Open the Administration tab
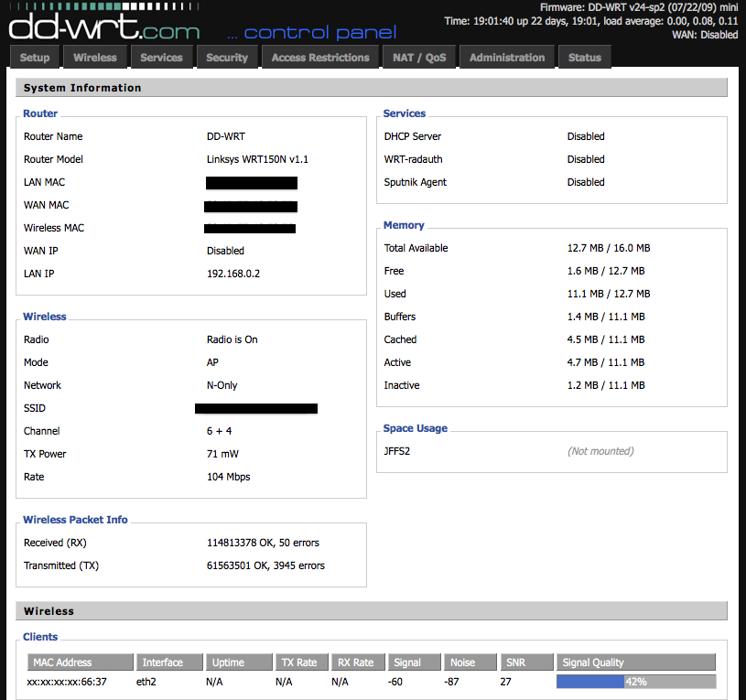Image resolution: width=746 pixels, height=700 pixels. pyautogui.click(x=507, y=57)
